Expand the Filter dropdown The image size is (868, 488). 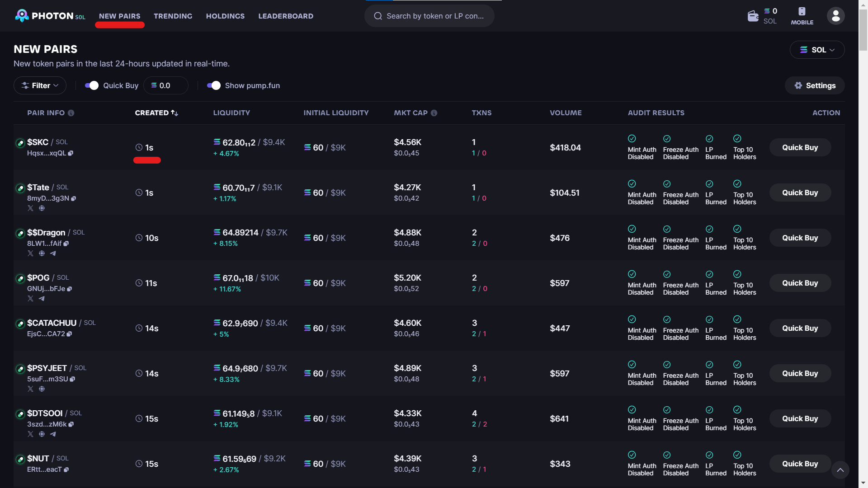coord(40,85)
